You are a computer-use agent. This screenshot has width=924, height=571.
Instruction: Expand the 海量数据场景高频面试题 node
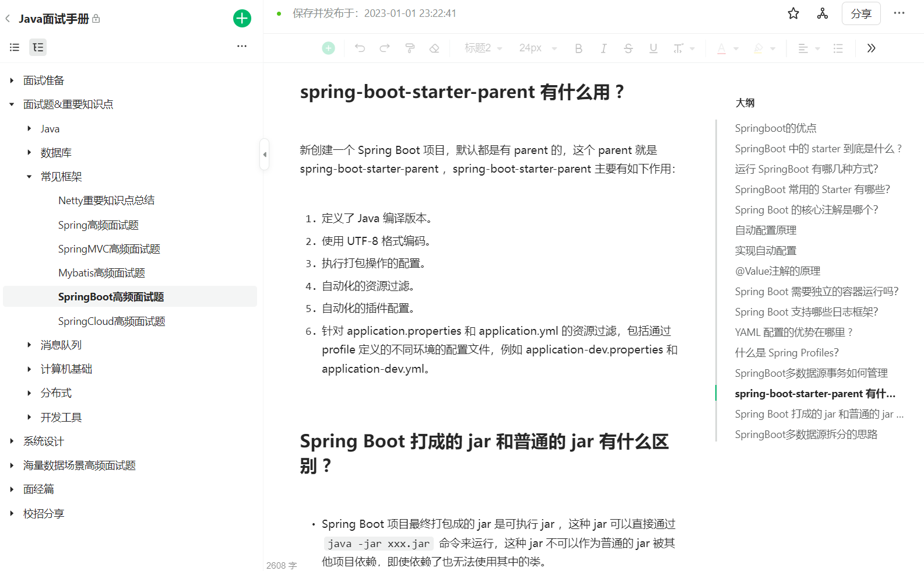pyautogui.click(x=12, y=465)
